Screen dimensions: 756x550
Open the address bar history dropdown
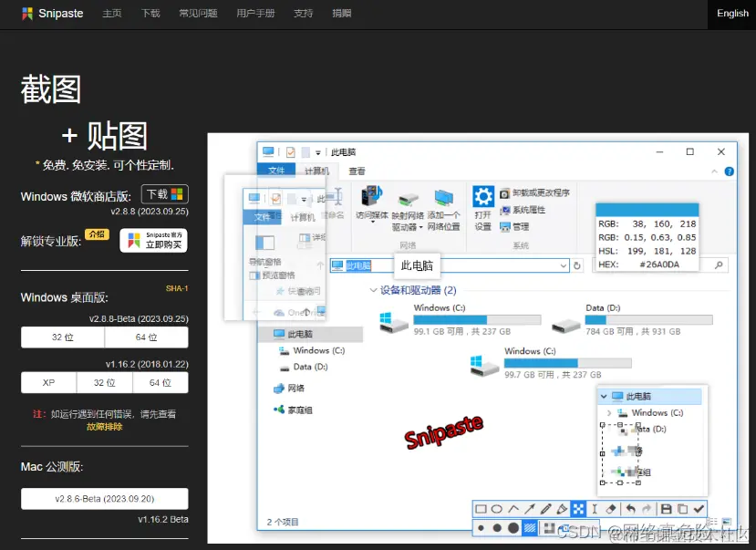coord(563,265)
